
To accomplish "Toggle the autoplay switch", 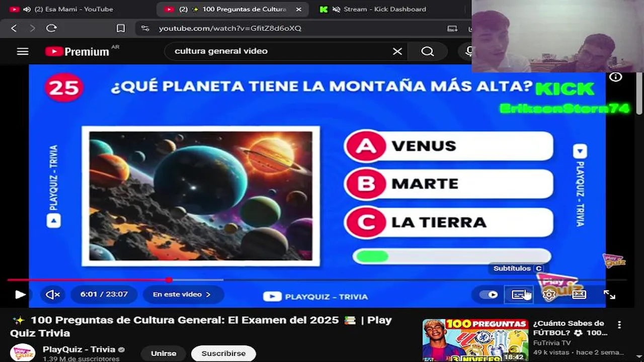I will (x=489, y=295).
